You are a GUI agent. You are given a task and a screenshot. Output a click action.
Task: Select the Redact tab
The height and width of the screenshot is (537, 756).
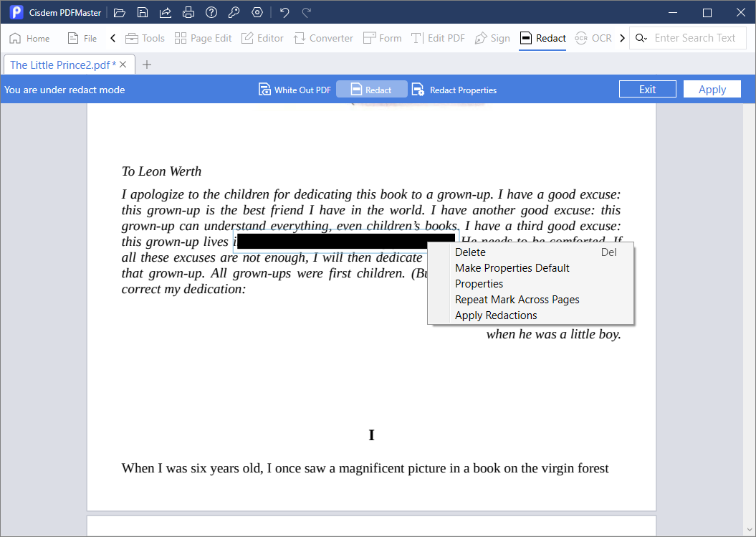pos(542,38)
